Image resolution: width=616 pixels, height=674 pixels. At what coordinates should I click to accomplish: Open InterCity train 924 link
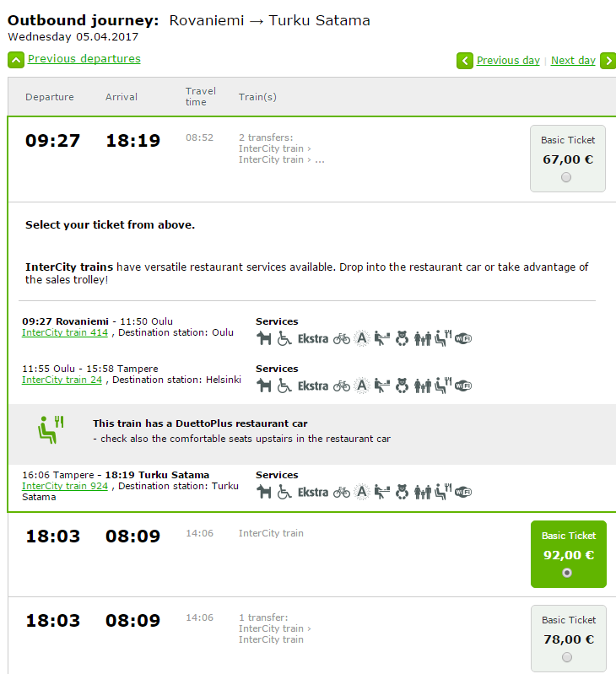tap(65, 486)
